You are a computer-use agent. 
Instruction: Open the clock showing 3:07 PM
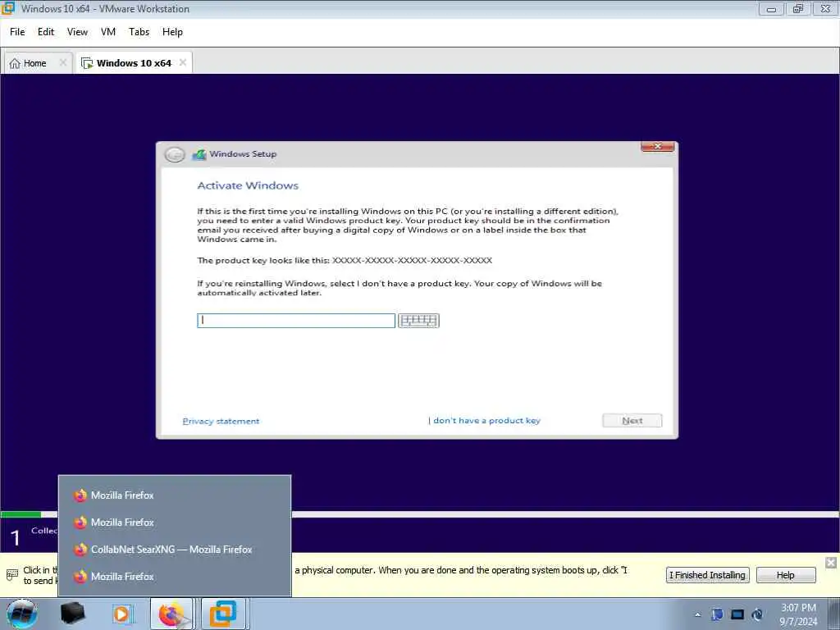click(x=798, y=614)
